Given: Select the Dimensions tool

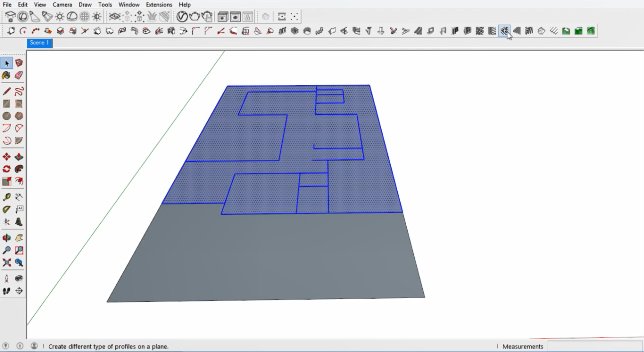Looking at the screenshot, I should pyautogui.click(x=19, y=197).
